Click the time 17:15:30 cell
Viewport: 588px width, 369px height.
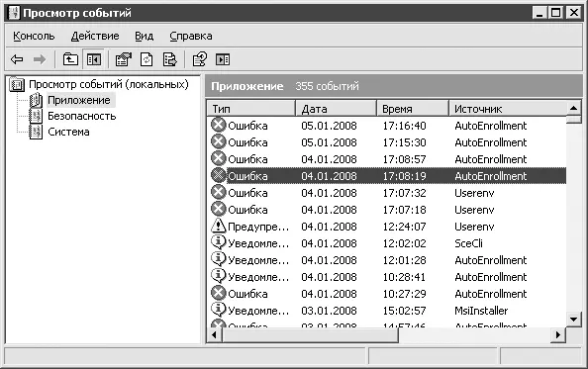click(x=404, y=142)
